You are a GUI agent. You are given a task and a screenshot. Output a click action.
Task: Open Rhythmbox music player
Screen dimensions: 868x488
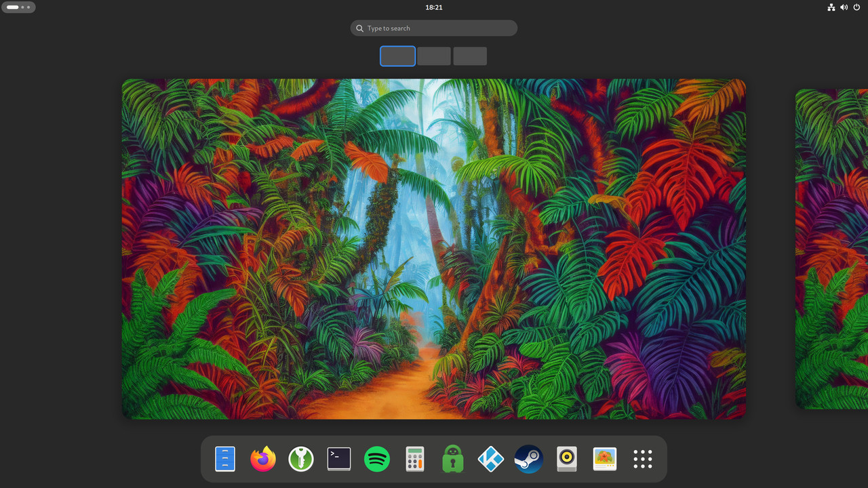pyautogui.click(x=567, y=459)
